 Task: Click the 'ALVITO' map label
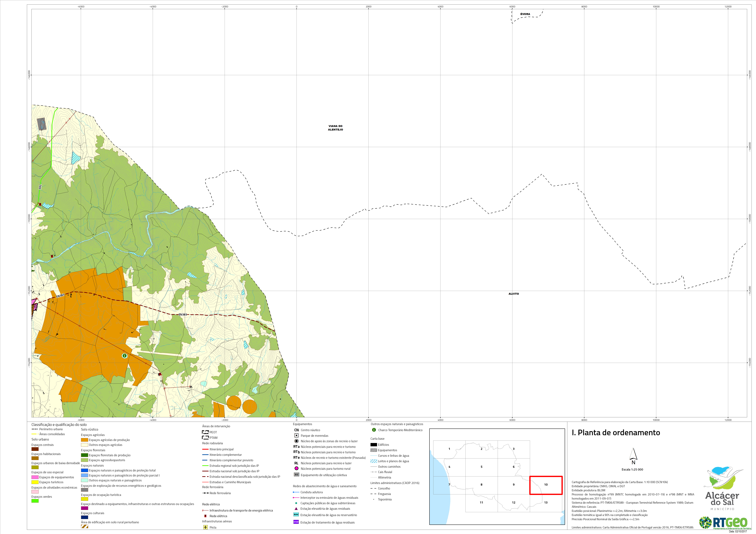pyautogui.click(x=514, y=294)
